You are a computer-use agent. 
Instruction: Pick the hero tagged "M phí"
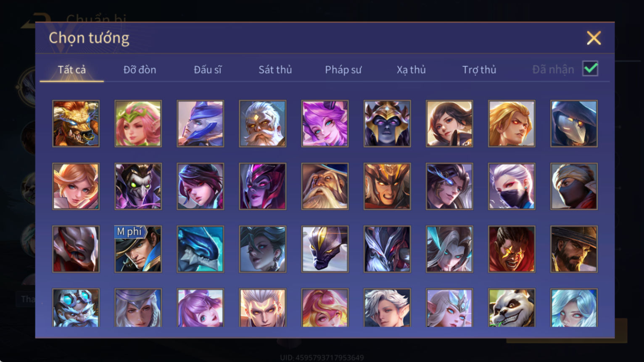coord(138,249)
